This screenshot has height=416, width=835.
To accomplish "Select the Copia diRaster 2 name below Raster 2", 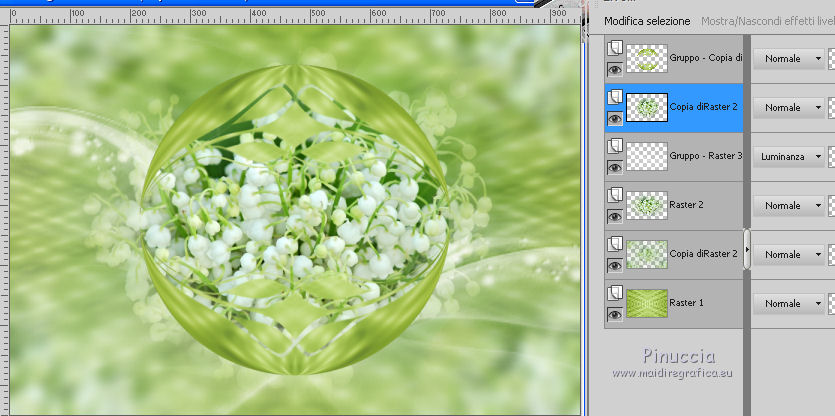I will click(x=703, y=254).
